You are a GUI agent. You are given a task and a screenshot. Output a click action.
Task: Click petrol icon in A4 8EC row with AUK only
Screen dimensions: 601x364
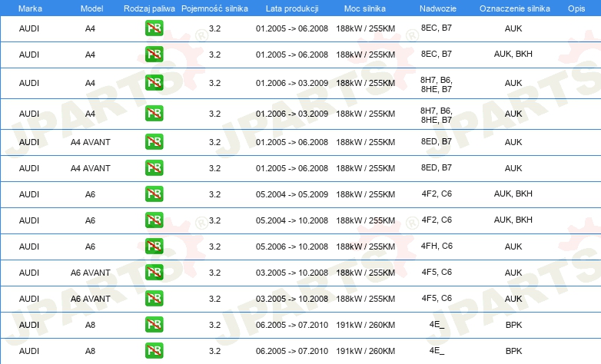(x=154, y=28)
